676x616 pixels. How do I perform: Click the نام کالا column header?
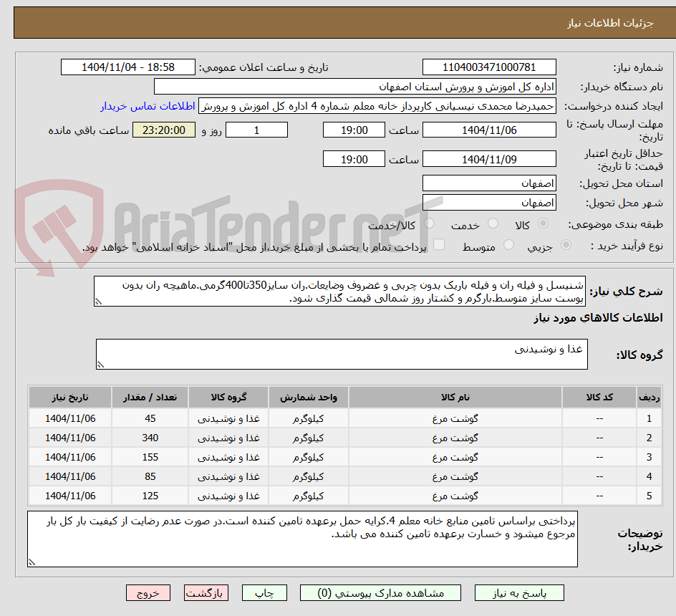(455, 398)
